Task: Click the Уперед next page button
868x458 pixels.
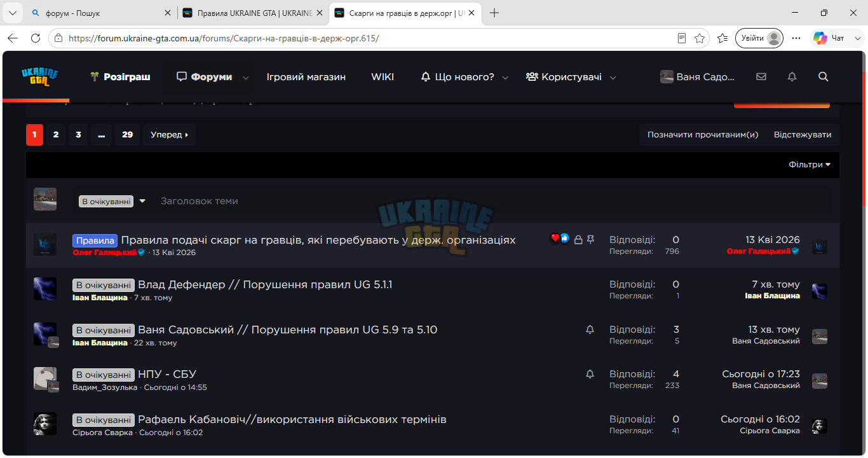Action: click(x=170, y=135)
